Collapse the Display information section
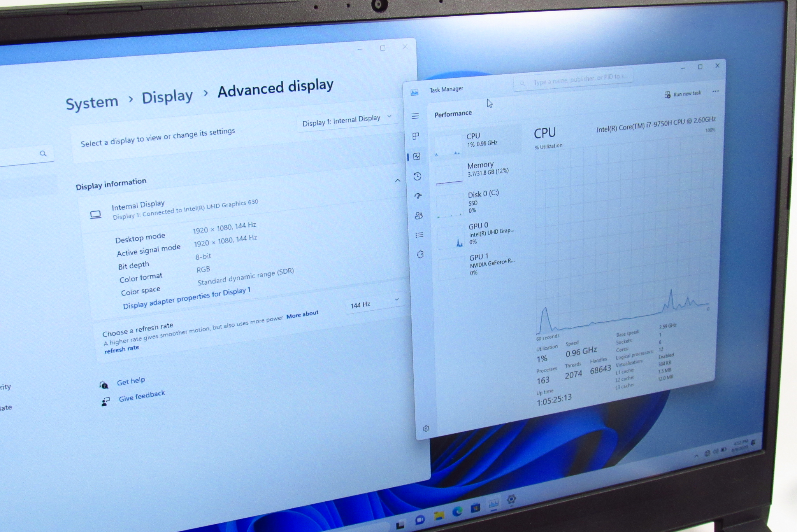This screenshot has height=532, width=797. (397, 180)
